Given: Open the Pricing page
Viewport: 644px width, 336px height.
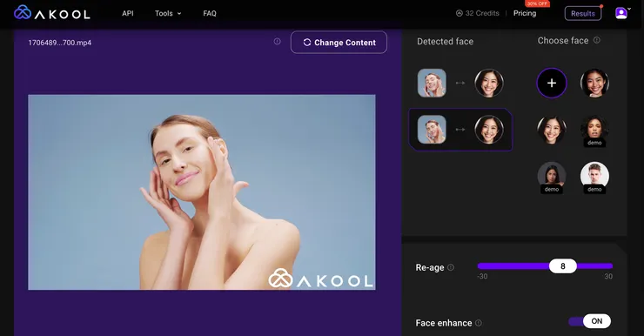Looking at the screenshot, I should (x=525, y=13).
